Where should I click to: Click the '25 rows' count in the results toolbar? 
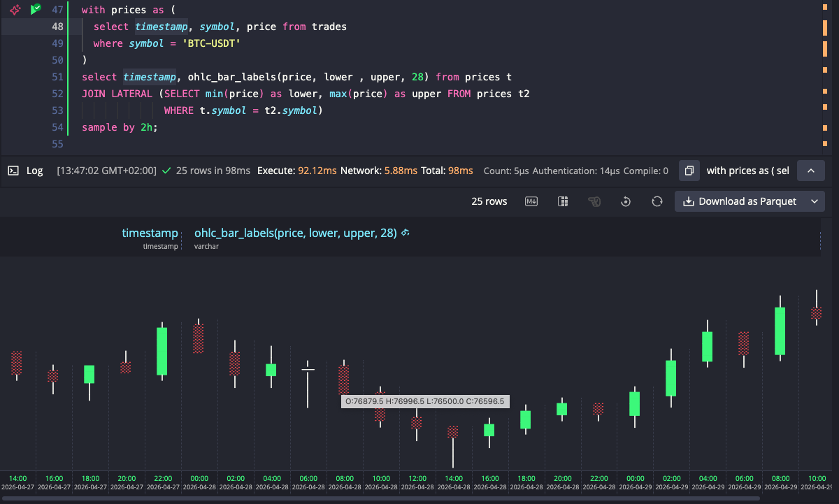click(x=489, y=201)
